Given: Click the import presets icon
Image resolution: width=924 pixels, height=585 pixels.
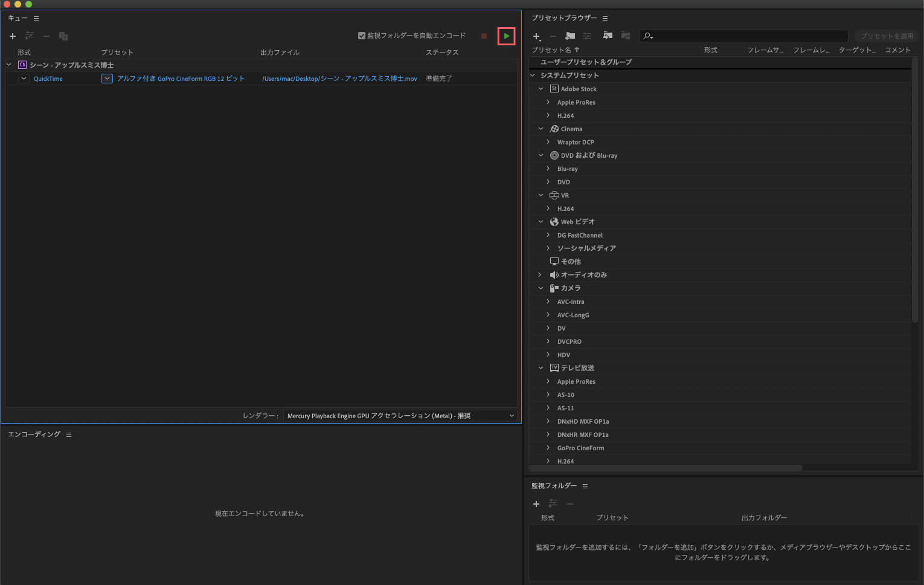Looking at the screenshot, I should pyautogui.click(x=608, y=36).
